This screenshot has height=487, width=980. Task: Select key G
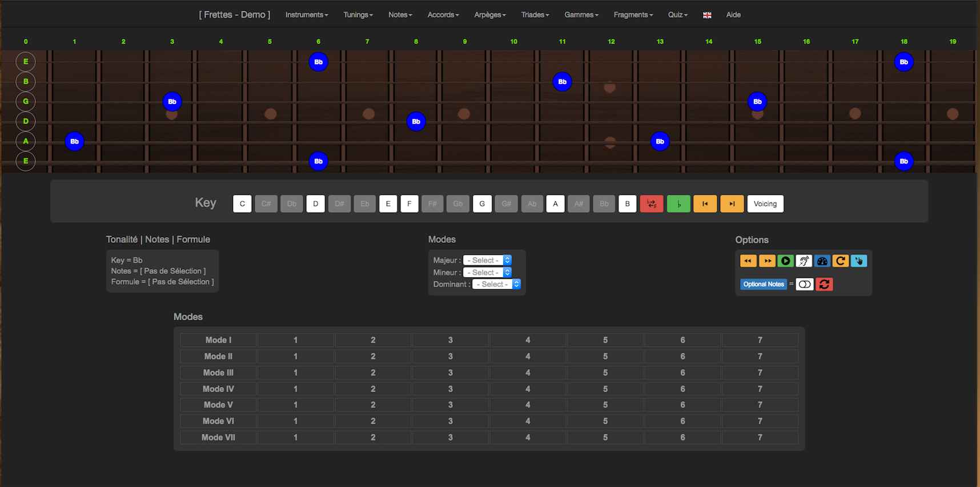[482, 204]
